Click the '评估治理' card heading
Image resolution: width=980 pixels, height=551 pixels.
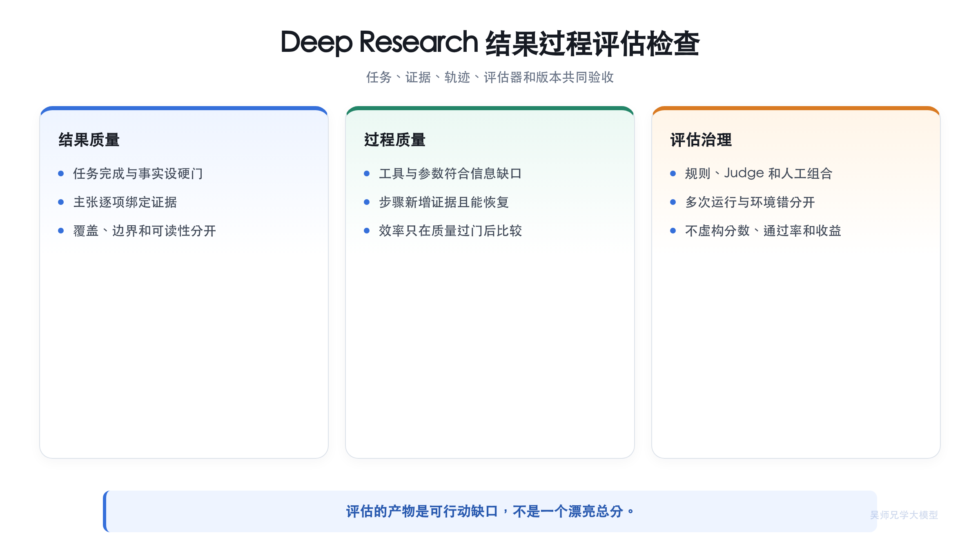701,140
